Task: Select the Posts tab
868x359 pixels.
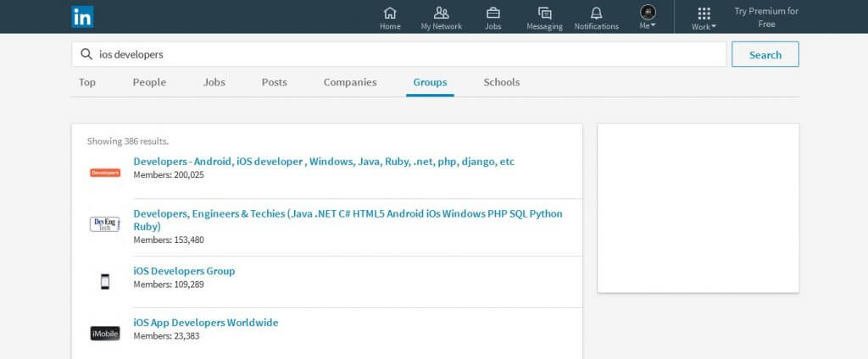Action: tap(274, 82)
